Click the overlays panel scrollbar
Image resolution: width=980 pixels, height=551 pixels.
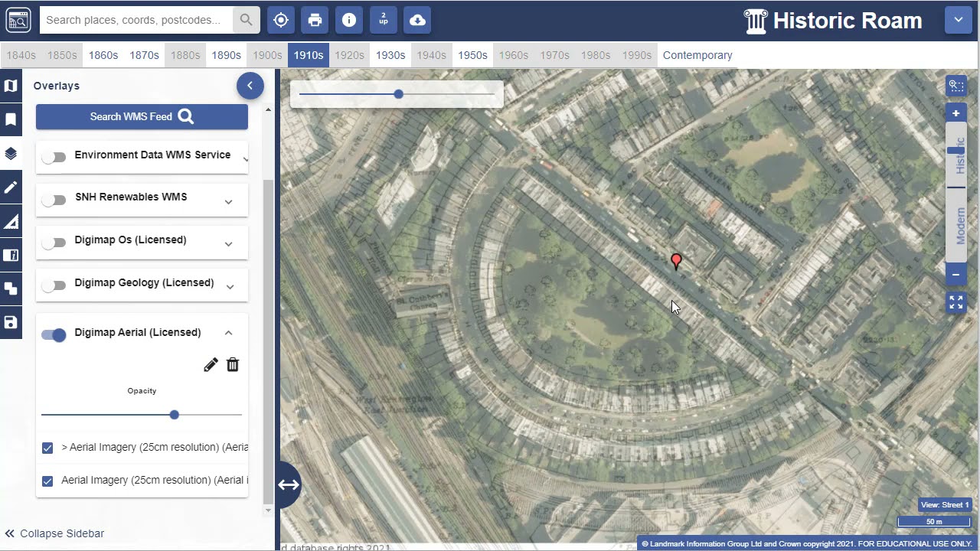(268, 341)
